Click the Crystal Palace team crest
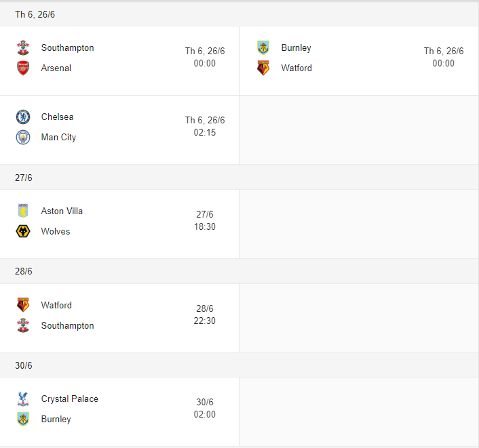The width and height of the screenshot is (479, 448). click(x=23, y=399)
